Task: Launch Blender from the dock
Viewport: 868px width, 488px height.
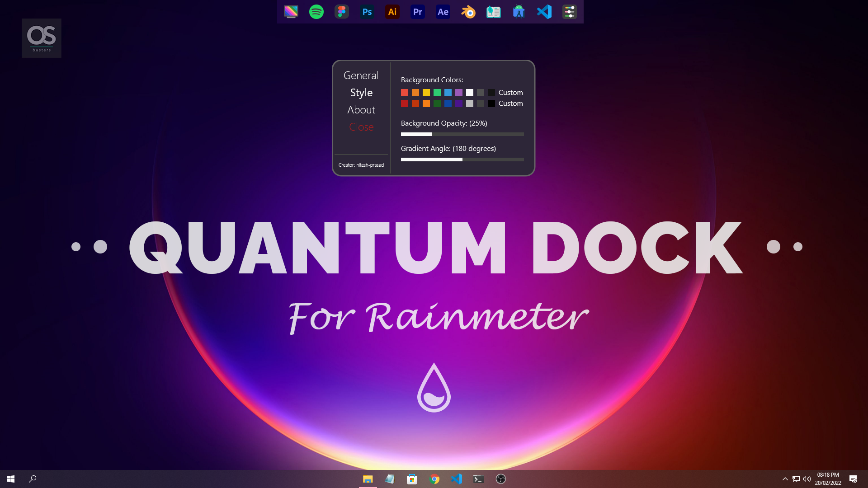Action: click(x=468, y=12)
